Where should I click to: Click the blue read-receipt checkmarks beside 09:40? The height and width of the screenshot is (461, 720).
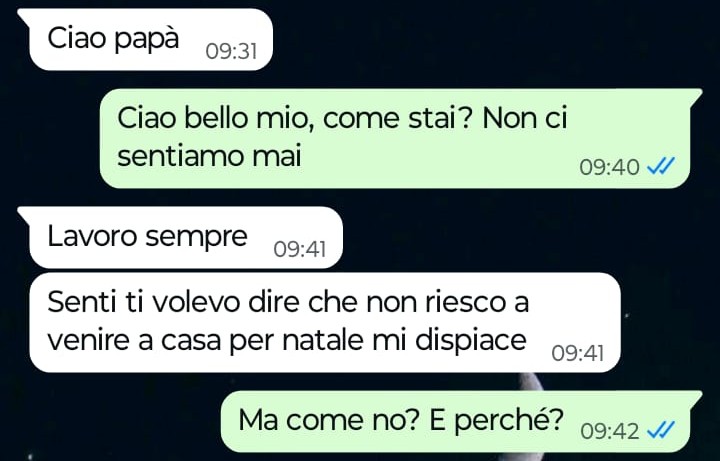click(661, 166)
